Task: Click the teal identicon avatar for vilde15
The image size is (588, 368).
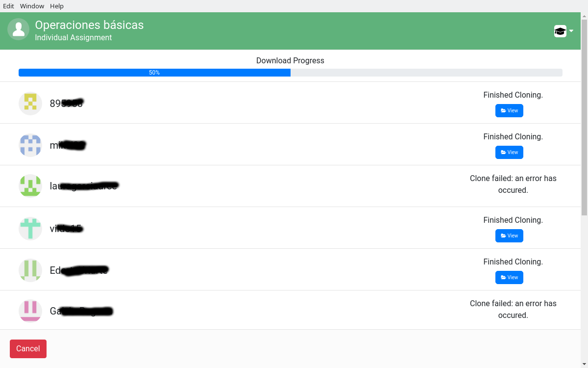Action: (30, 228)
